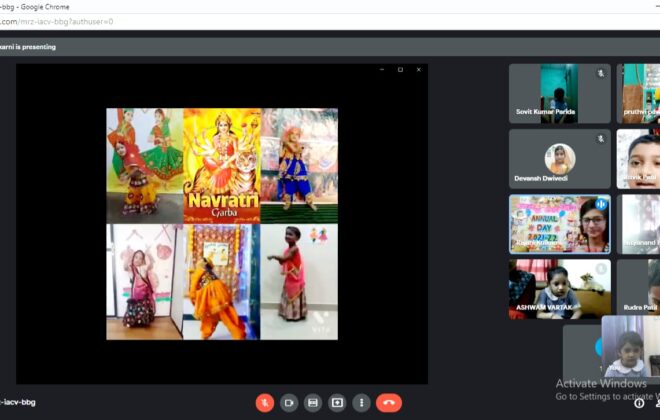The image size is (660, 420).
Task: Minimize the presented window with the dash icon
Action: point(382,69)
